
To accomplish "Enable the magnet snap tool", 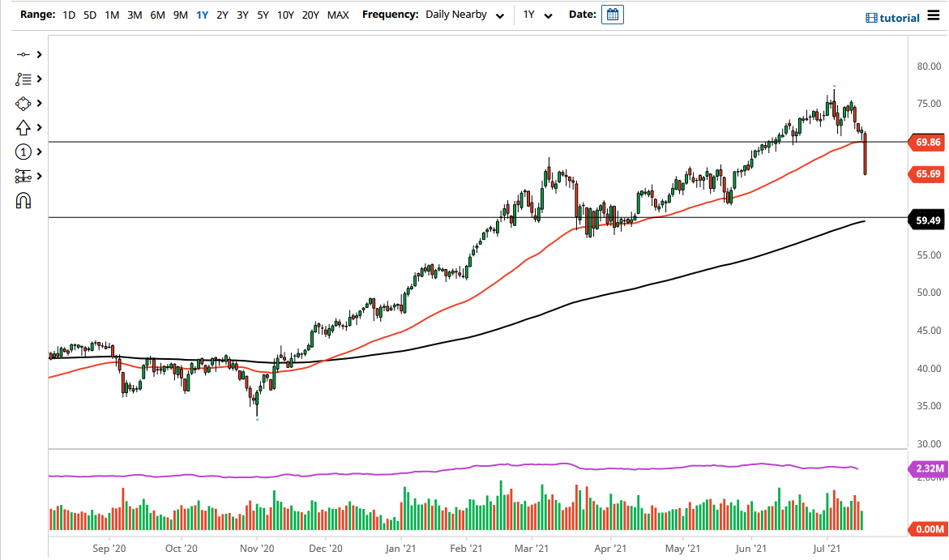I will (24, 199).
